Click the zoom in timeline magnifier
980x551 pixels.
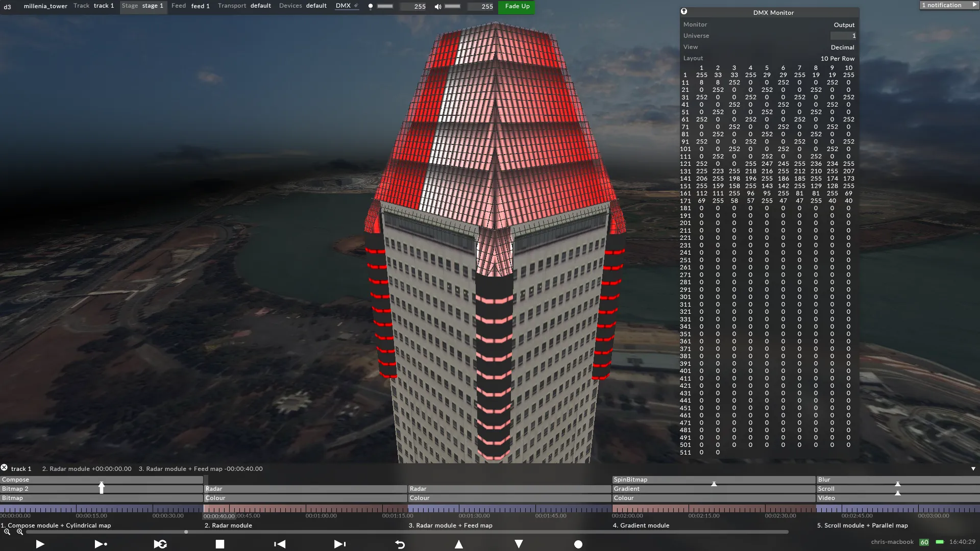19,532
